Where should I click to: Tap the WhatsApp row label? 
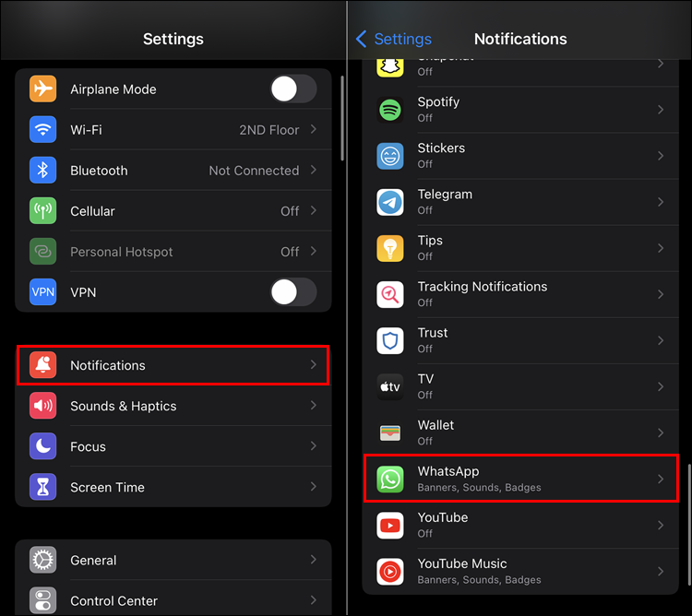(448, 471)
